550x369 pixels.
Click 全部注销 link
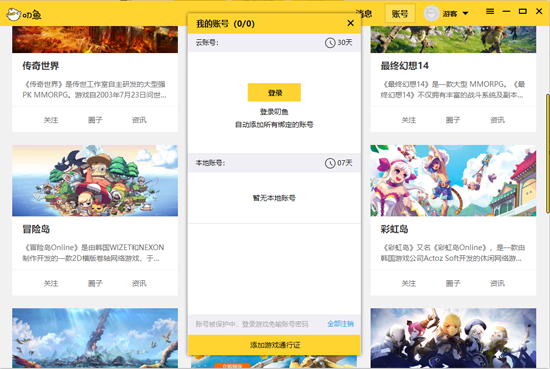pos(340,324)
